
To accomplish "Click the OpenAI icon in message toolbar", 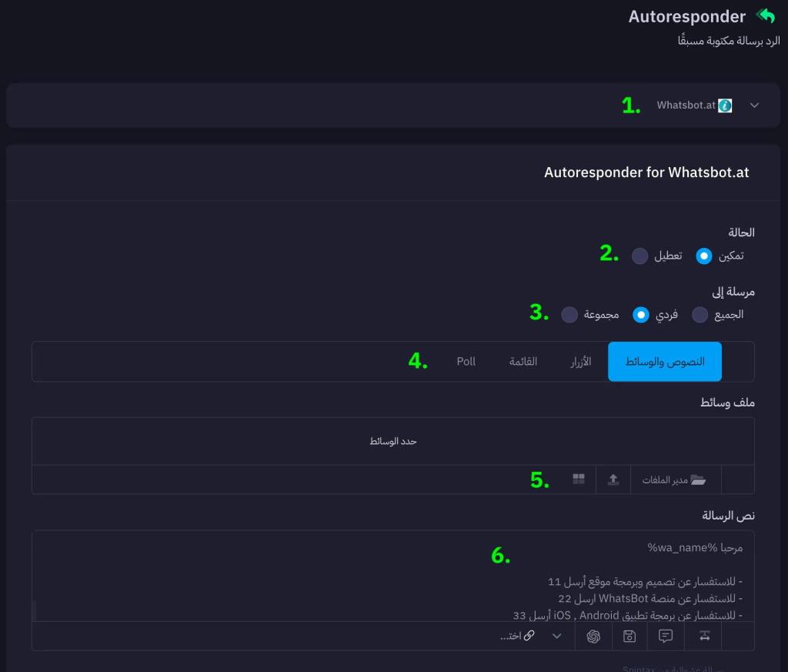I will pos(593,636).
